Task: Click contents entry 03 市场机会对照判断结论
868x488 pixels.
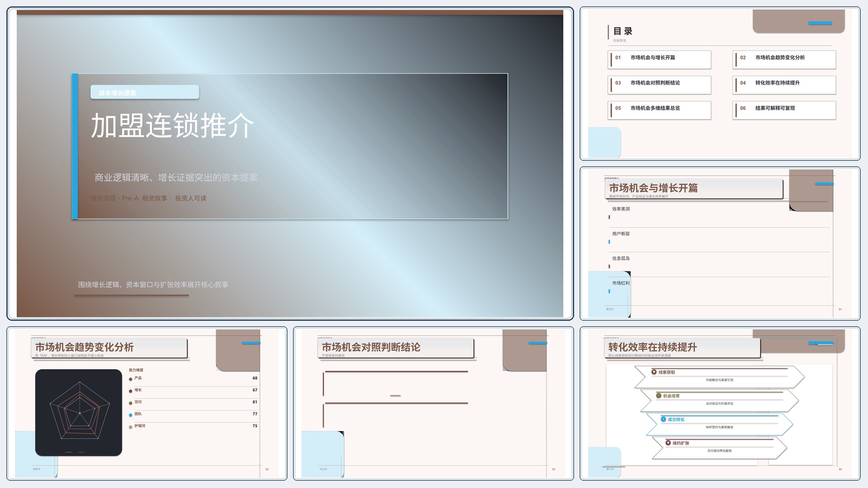Action: 660,85
